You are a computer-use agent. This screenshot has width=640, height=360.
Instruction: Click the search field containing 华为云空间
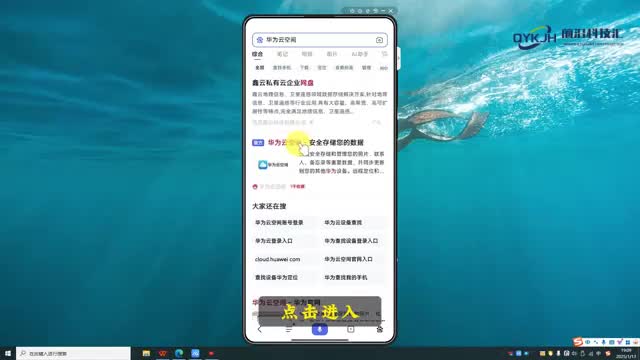(320, 40)
